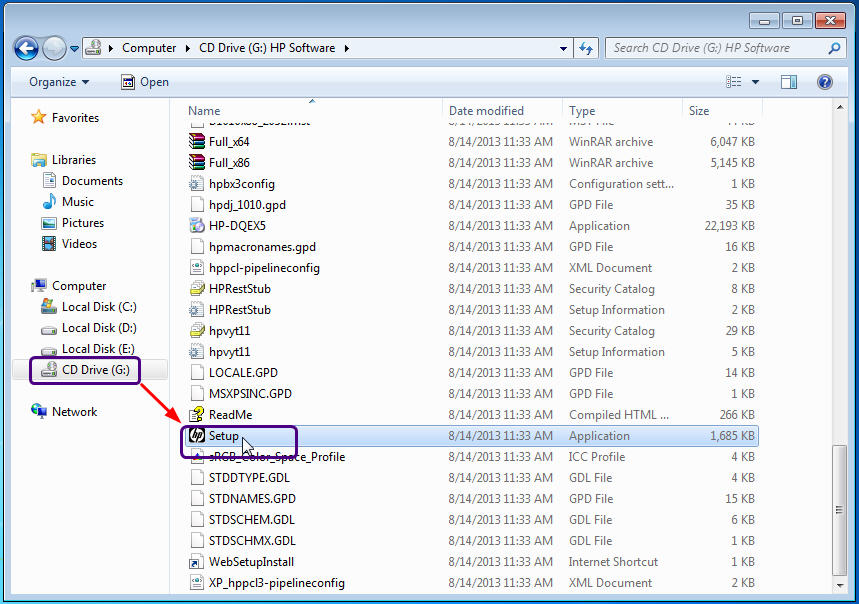Select the Full_x64 WinRAR archive icon
This screenshot has height=604, width=859.
pyautogui.click(x=197, y=141)
